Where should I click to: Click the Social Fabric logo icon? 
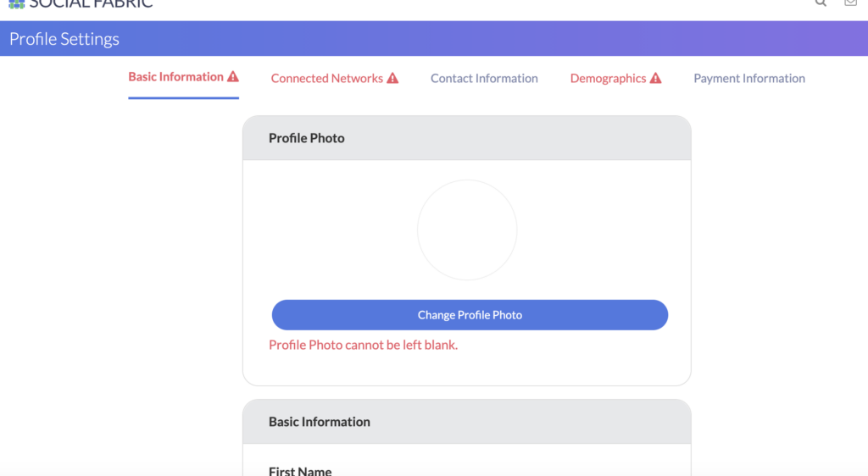(x=17, y=4)
